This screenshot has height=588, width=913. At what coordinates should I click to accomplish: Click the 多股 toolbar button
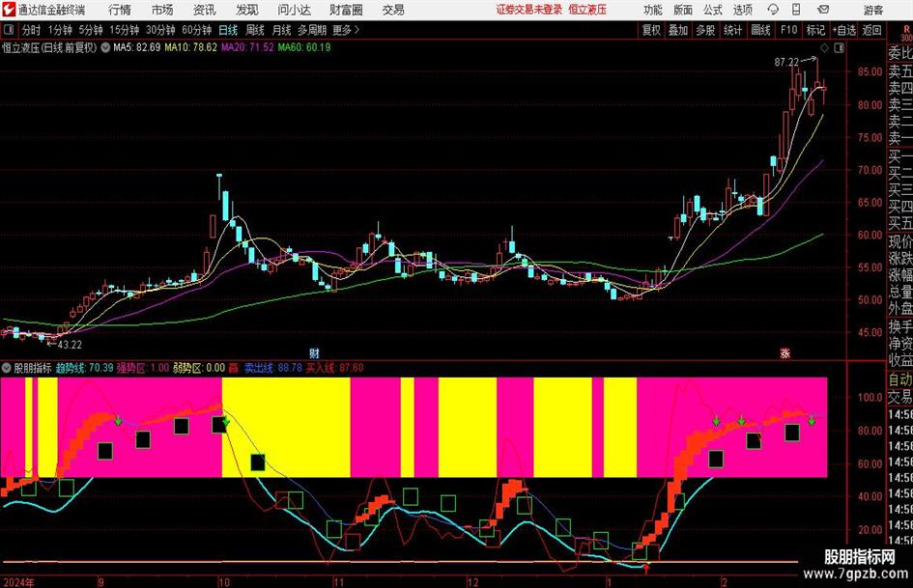pyautogui.click(x=705, y=30)
